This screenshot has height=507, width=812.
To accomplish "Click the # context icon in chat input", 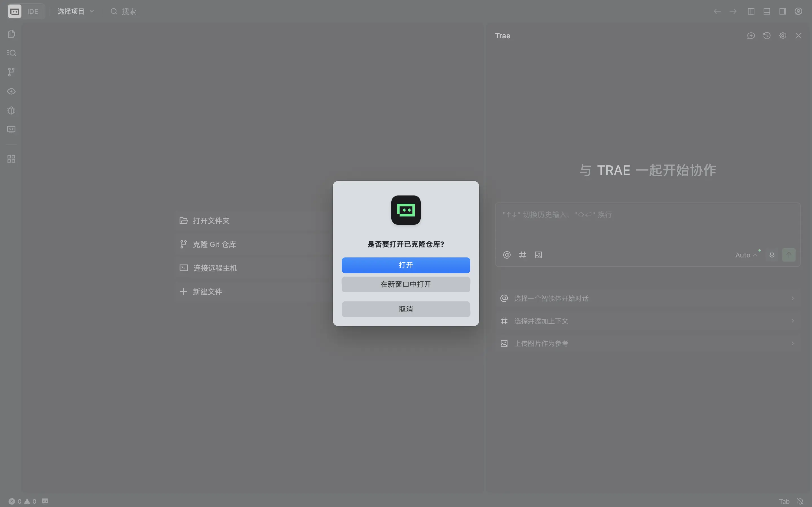I will click(x=522, y=255).
